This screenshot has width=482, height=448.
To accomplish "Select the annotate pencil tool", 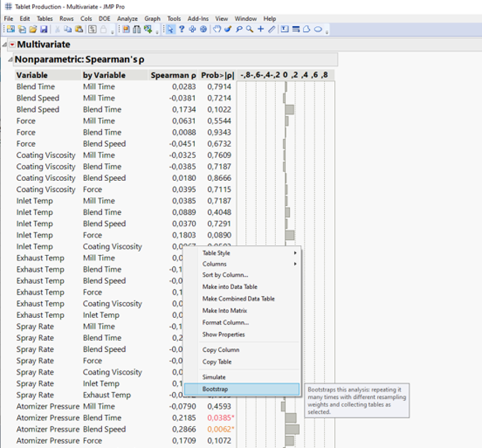I will point(272,29).
